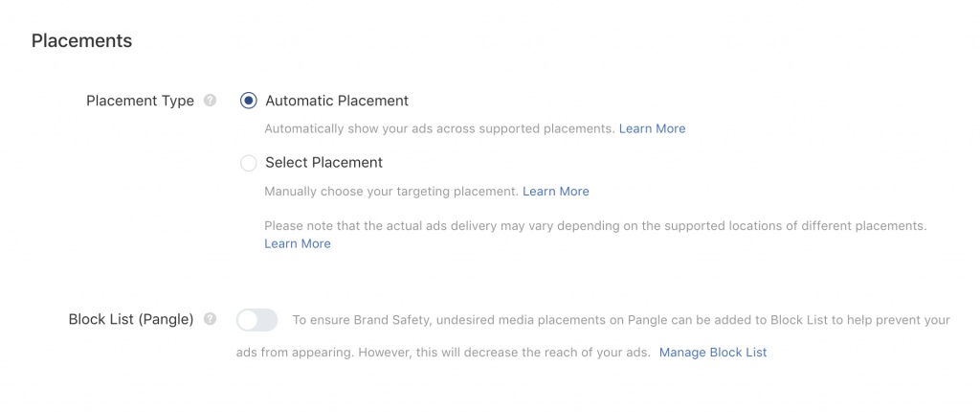980x412 pixels.
Task: Click the 'Automatic Placement' option label text
Action: tap(337, 101)
